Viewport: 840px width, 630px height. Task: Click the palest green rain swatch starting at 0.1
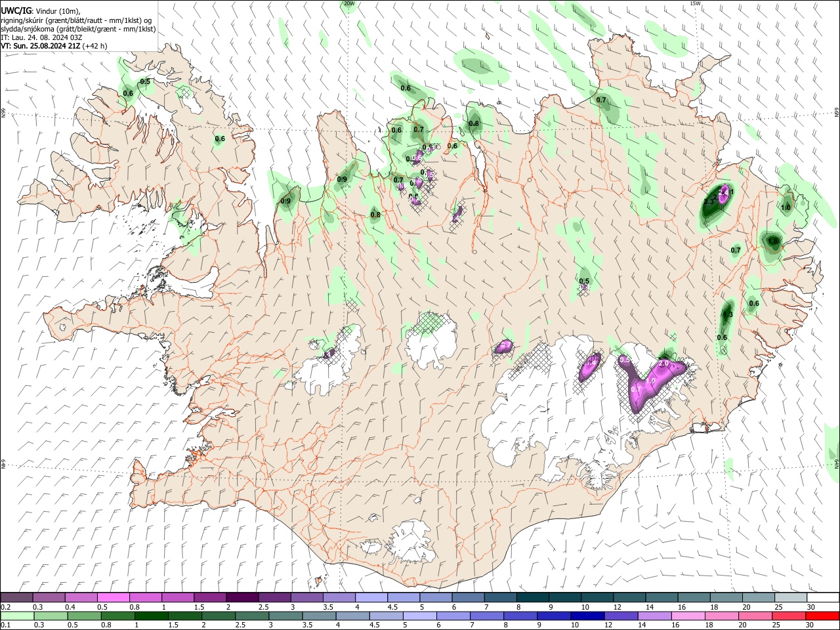tap(17, 616)
